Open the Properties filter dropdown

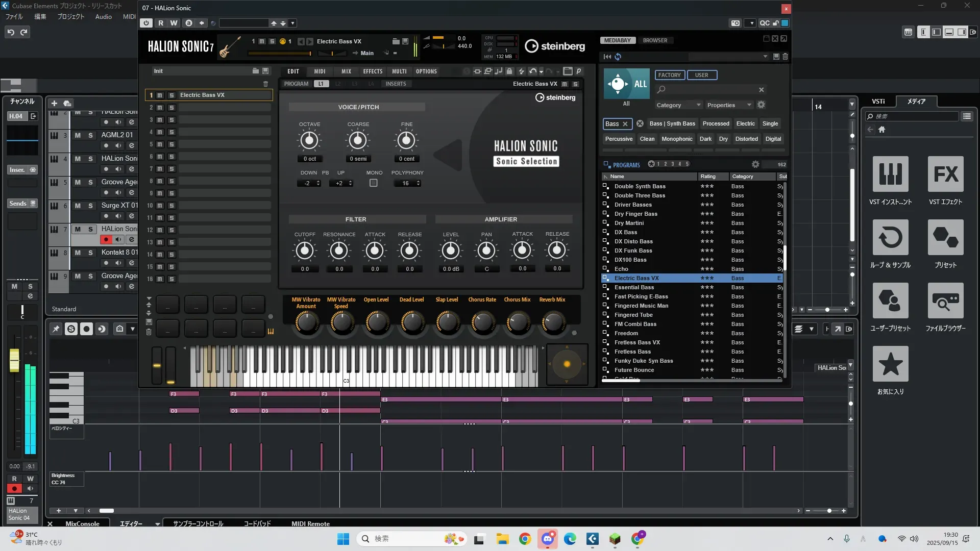(x=729, y=105)
